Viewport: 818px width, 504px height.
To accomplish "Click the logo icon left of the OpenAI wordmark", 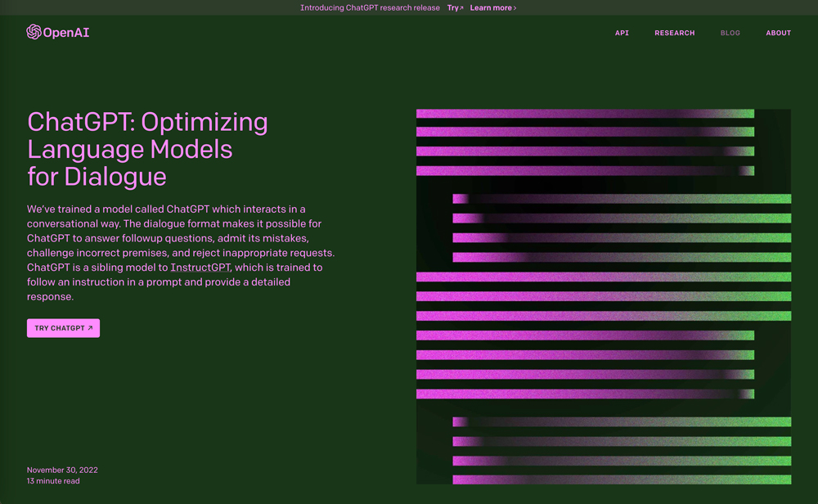I will (33, 32).
